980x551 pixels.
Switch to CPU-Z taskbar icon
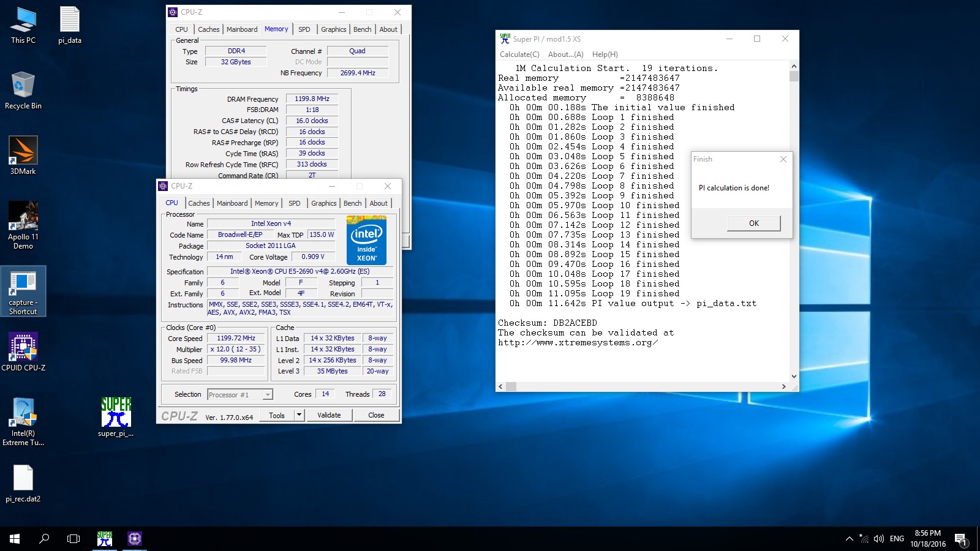[135, 539]
